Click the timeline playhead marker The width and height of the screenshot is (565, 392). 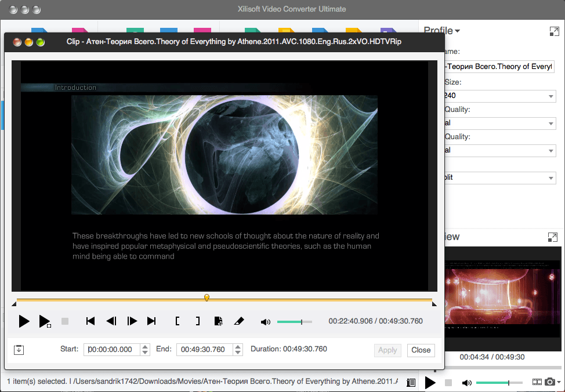207,297
